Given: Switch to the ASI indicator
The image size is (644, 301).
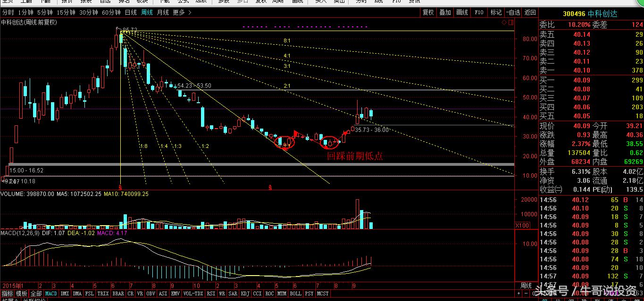Looking at the screenshot, I should pyautogui.click(x=163, y=293).
